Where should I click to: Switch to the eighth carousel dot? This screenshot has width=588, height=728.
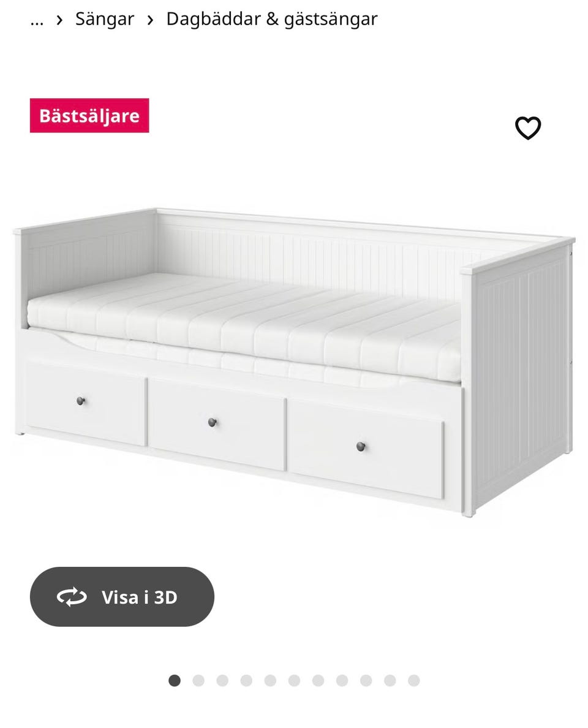[342, 681]
